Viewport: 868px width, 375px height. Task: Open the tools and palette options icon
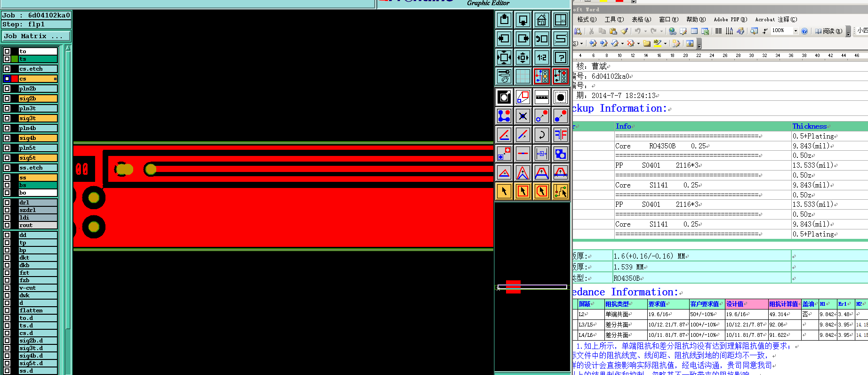coord(504,76)
